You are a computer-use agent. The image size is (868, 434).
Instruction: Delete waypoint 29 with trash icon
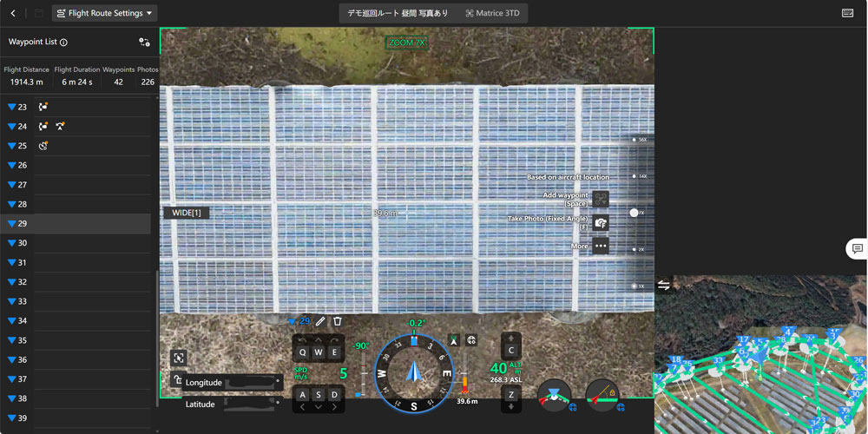tap(338, 321)
